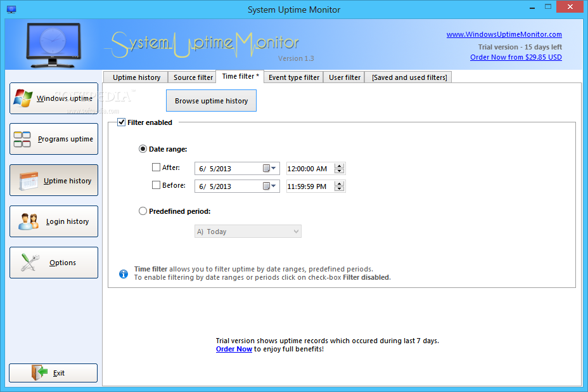Increase the After time with up spinner
This screenshot has height=392, width=588.
point(340,166)
